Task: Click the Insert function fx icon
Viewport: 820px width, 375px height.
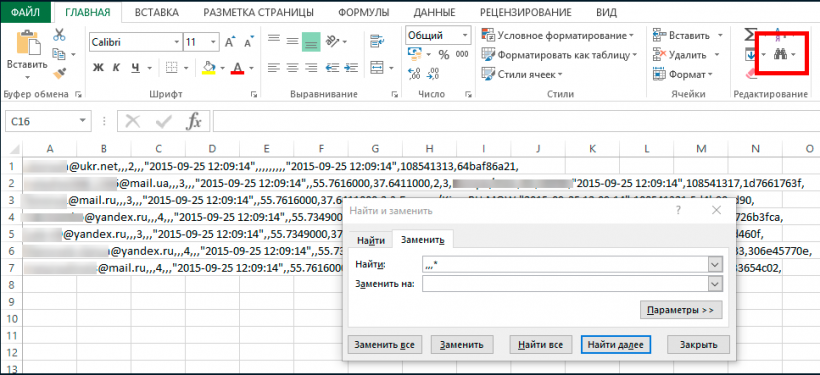Action: 194,121
